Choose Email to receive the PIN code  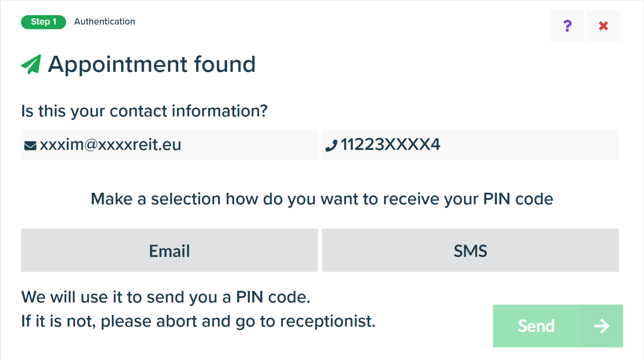(169, 251)
